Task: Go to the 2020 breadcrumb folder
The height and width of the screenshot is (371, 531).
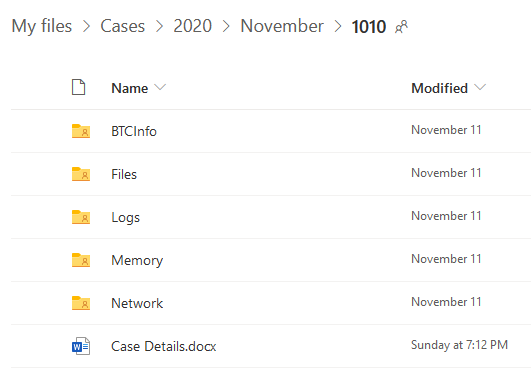Action: pos(193,26)
